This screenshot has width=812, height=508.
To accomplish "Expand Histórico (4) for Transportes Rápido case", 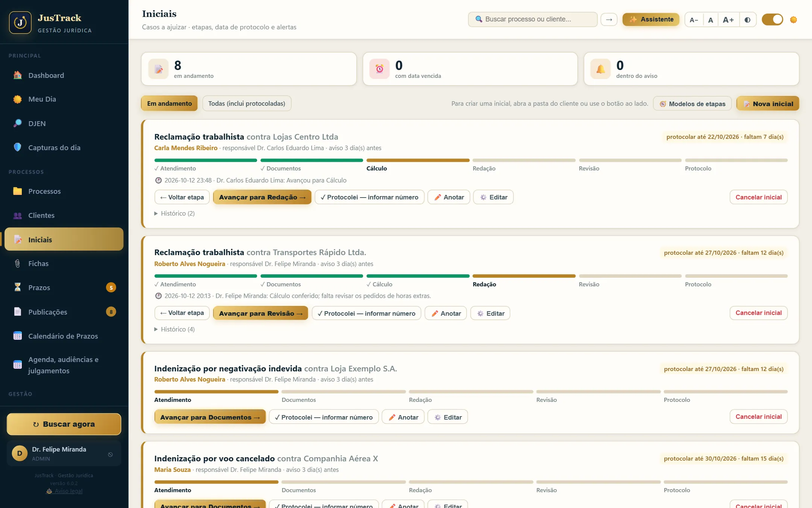I will [174, 329].
